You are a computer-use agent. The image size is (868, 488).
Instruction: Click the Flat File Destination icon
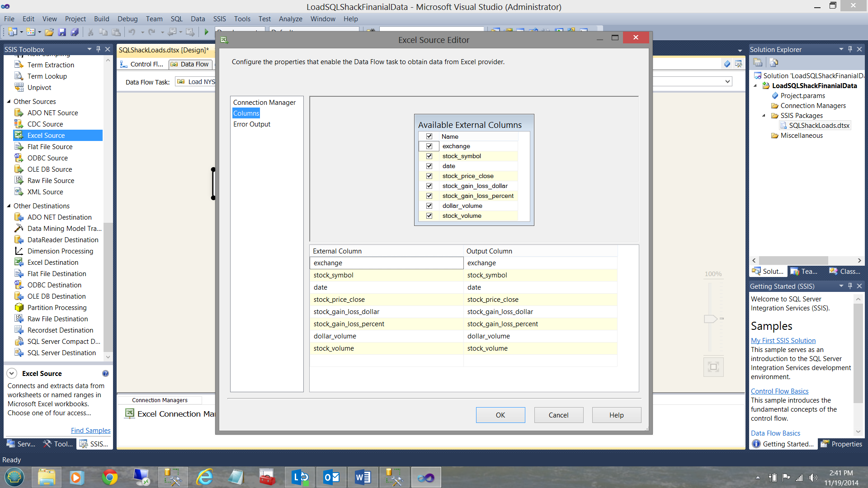click(19, 273)
